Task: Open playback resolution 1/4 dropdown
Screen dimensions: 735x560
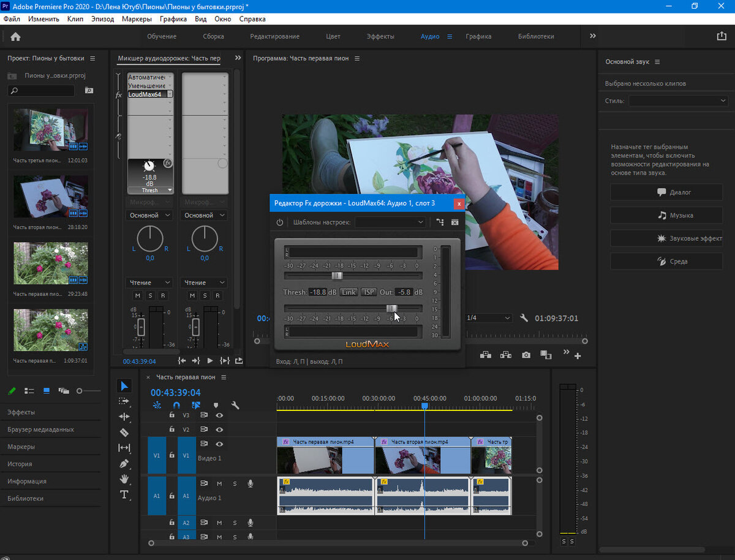Action: coord(488,318)
